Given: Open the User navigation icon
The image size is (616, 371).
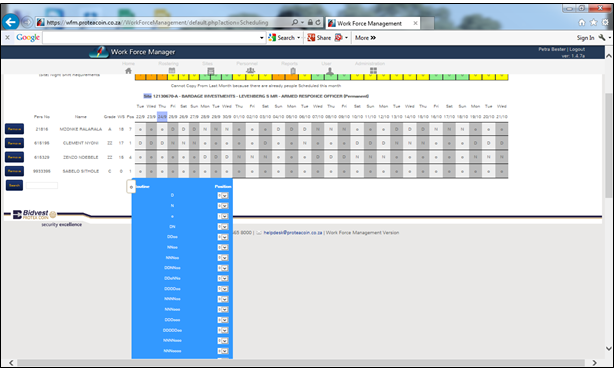Looking at the screenshot, I should (330, 71).
